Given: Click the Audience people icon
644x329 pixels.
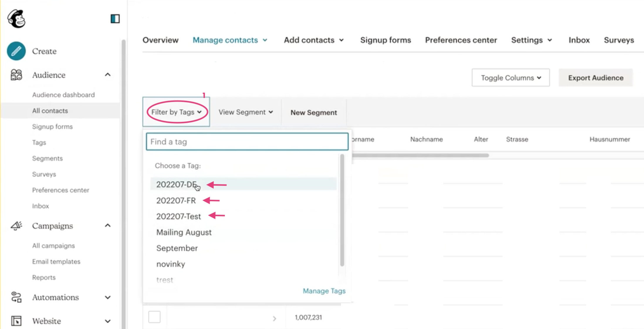Looking at the screenshot, I should pos(16,75).
